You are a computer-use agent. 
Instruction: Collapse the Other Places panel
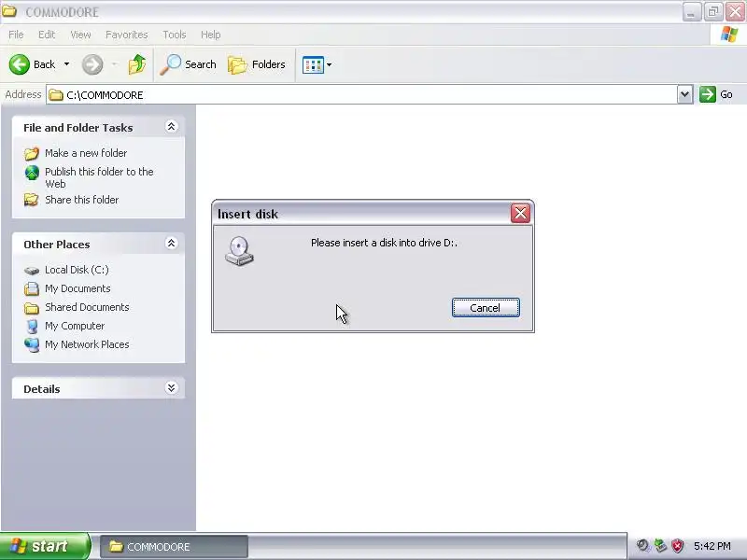[x=171, y=244]
